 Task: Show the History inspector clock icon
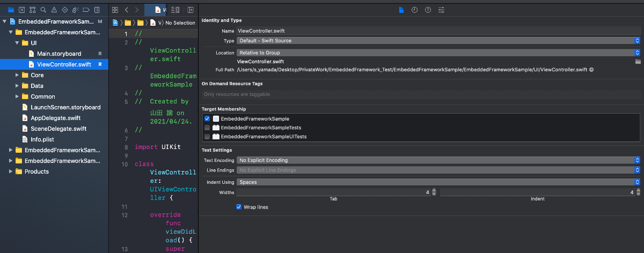pos(414,10)
